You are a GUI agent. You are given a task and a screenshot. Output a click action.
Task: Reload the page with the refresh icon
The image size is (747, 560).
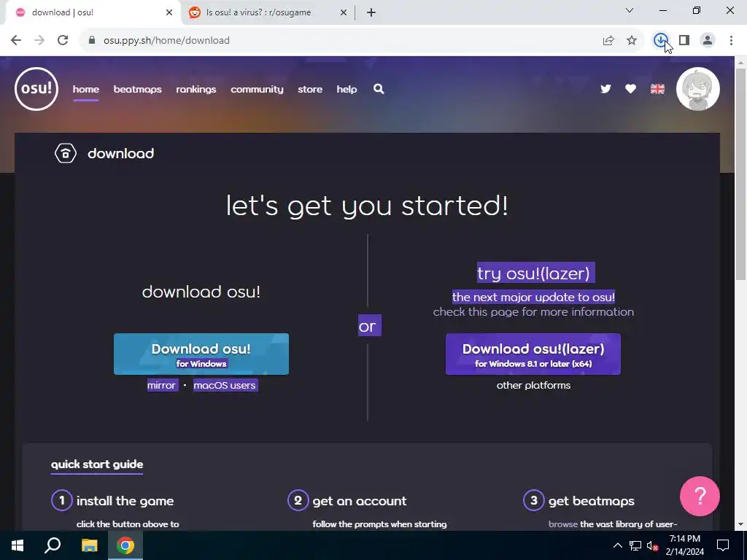[63, 41]
